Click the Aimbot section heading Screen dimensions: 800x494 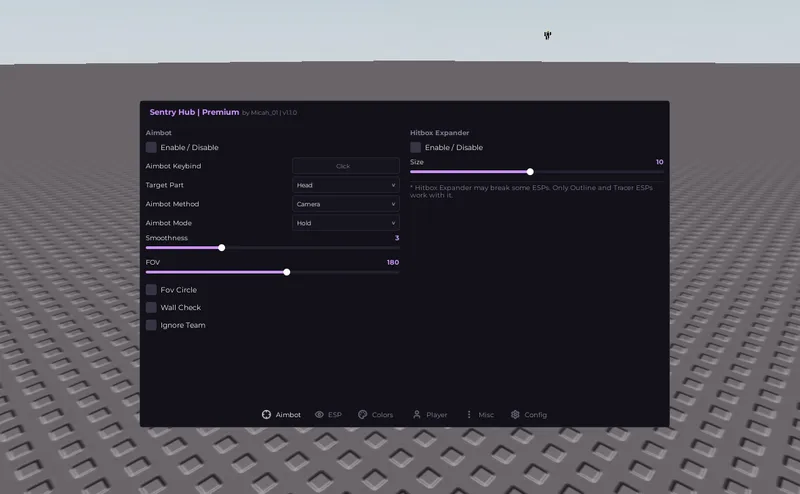(x=159, y=133)
